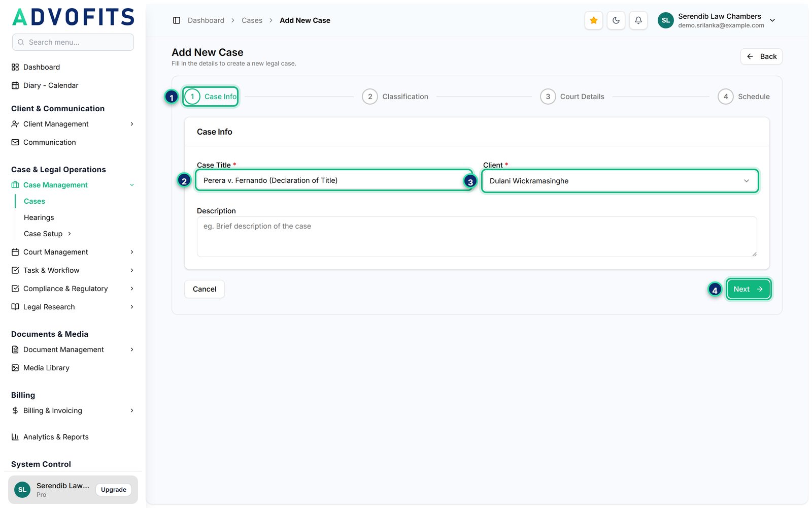Click the Billing & Invoicing dollar icon
This screenshot has height=508, width=812.
[15, 410]
